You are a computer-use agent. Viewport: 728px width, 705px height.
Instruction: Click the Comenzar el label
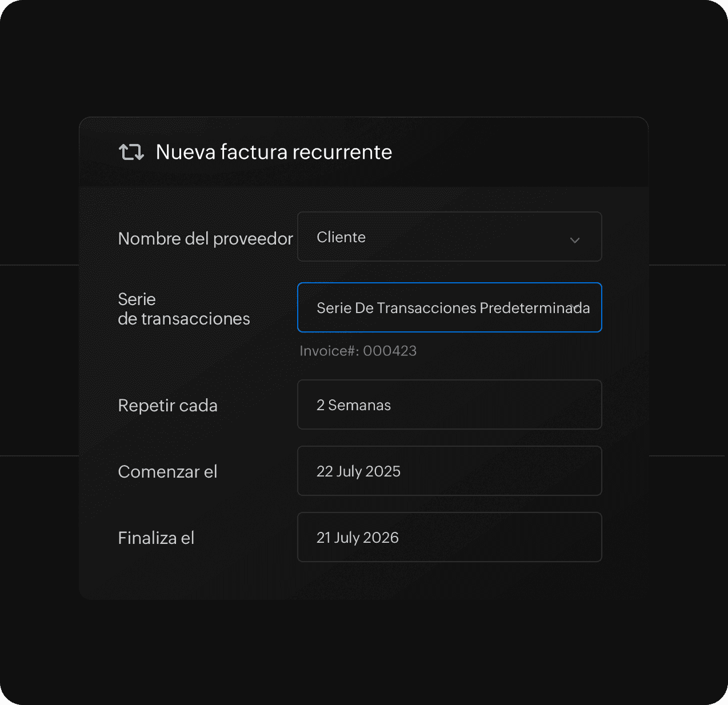167,471
